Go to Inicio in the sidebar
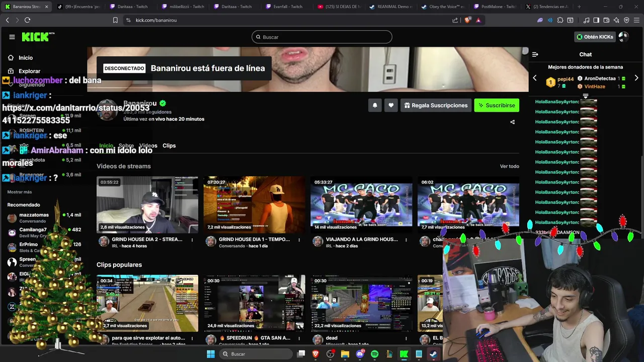 pos(20,58)
